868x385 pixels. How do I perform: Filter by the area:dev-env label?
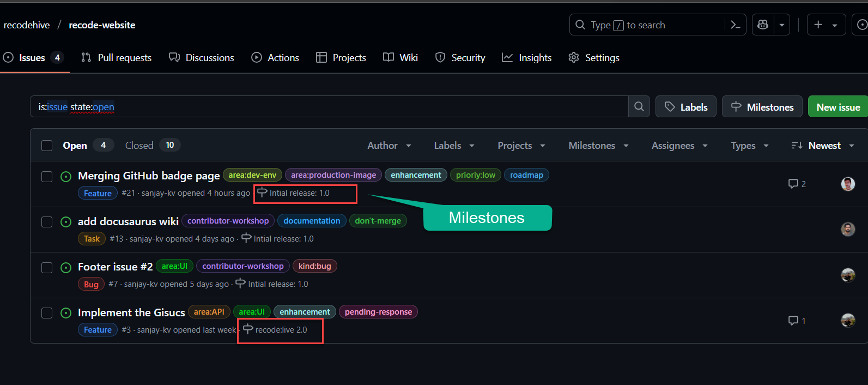(252, 175)
